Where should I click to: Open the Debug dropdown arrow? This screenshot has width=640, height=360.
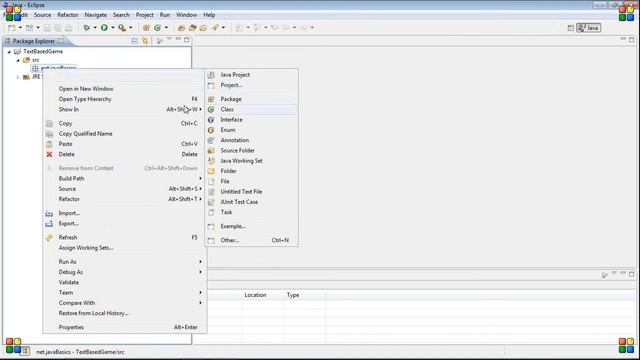95,28
